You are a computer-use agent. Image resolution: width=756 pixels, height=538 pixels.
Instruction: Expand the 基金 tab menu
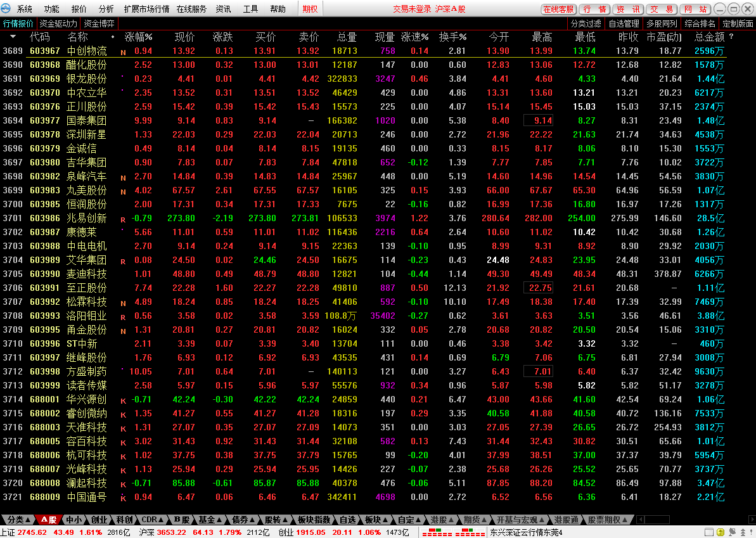click(x=219, y=520)
